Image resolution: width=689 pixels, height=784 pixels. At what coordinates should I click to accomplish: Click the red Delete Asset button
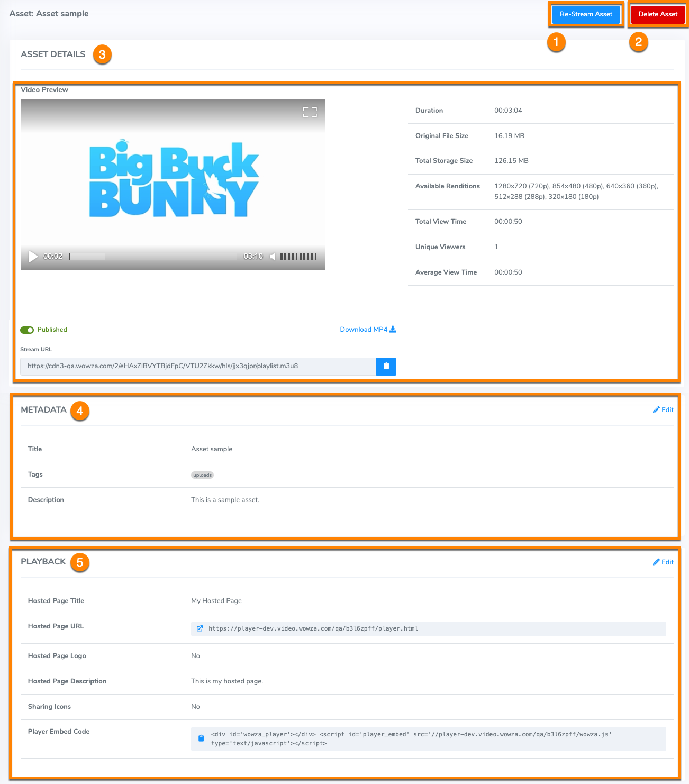(x=658, y=14)
